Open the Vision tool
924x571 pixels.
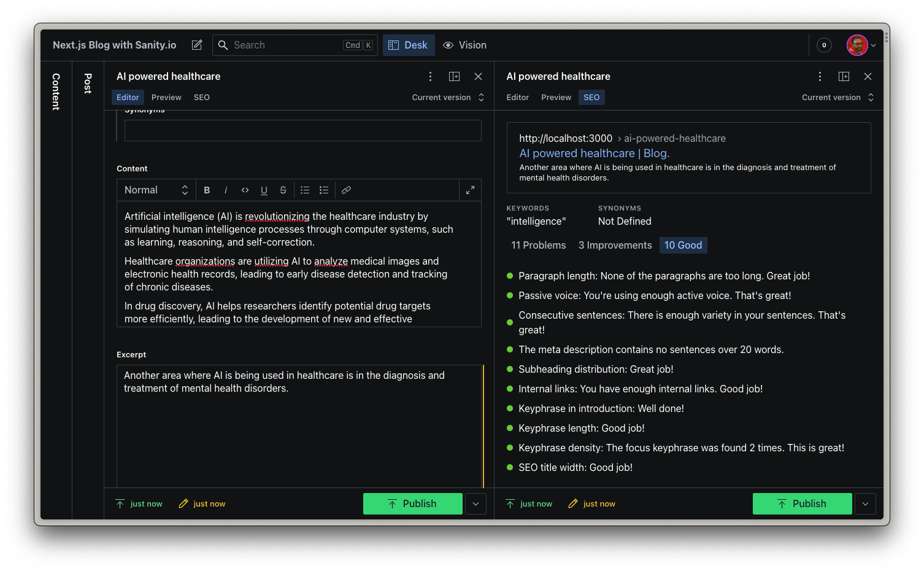click(465, 45)
